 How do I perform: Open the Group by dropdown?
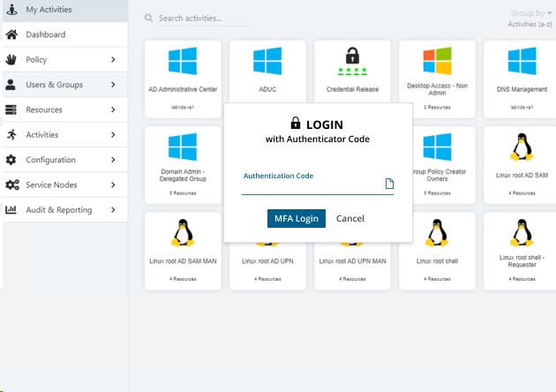(531, 13)
